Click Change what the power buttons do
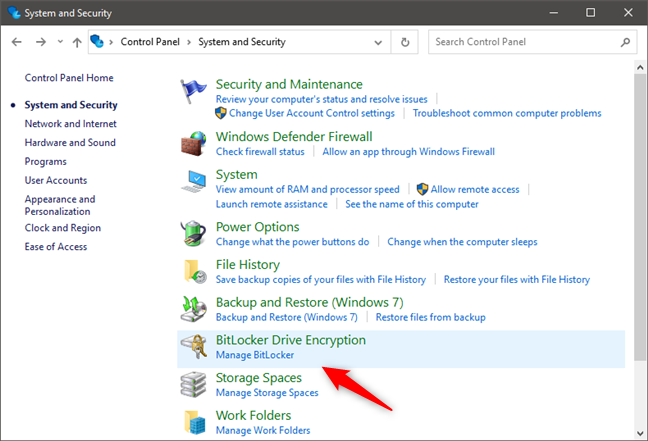 coord(293,242)
